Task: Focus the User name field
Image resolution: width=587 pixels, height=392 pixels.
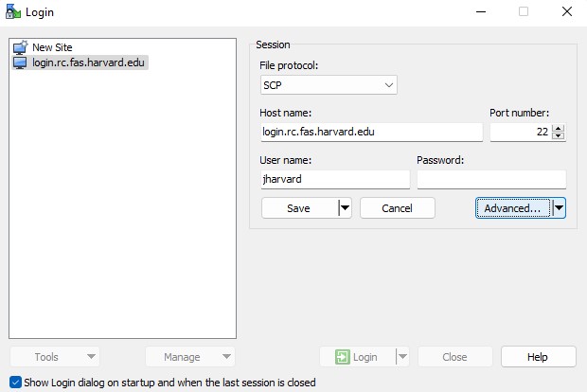Action: pos(335,179)
